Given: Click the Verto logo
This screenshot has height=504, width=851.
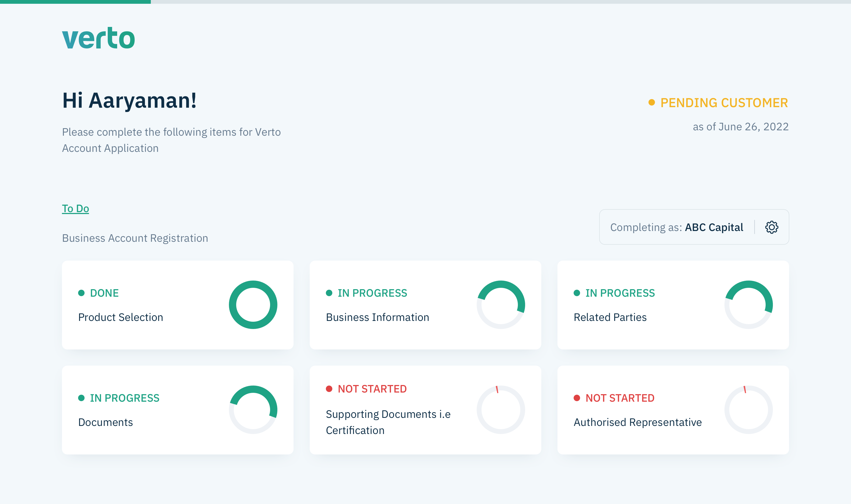Looking at the screenshot, I should coord(99,38).
